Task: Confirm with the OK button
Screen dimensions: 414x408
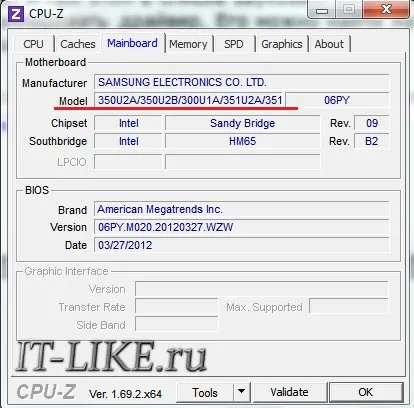Action: 365,392
